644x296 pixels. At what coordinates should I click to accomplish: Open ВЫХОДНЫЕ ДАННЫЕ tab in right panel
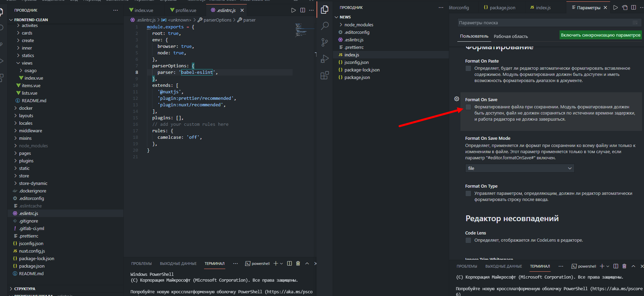pyautogui.click(x=504, y=266)
